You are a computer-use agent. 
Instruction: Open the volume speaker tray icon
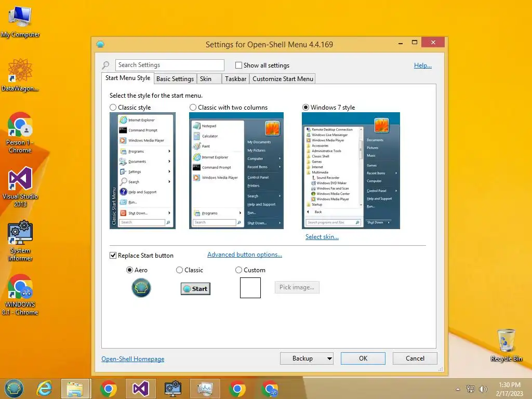coord(483,389)
